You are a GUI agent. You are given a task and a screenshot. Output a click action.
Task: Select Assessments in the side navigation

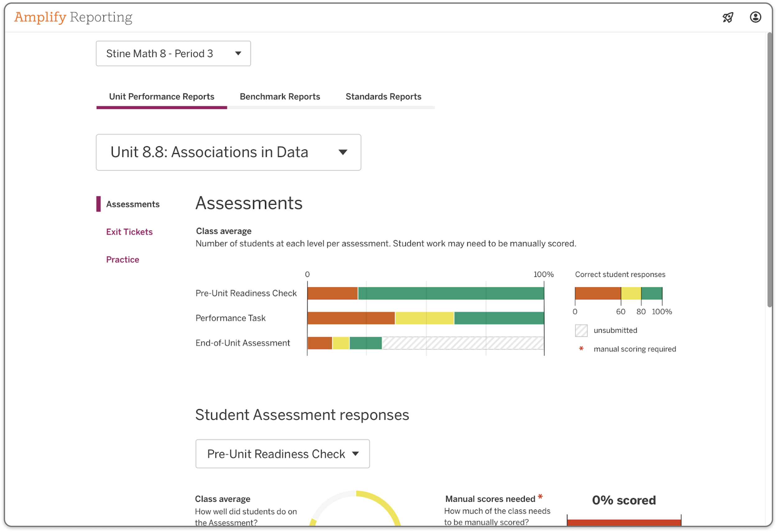[x=133, y=204]
